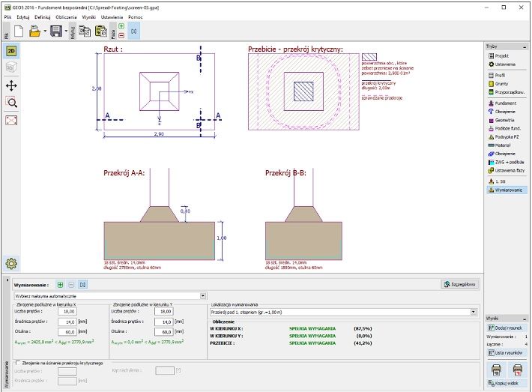The height and width of the screenshot is (392, 532).
Task: Open a file with the folder icon
Action: pyautogui.click(x=34, y=31)
